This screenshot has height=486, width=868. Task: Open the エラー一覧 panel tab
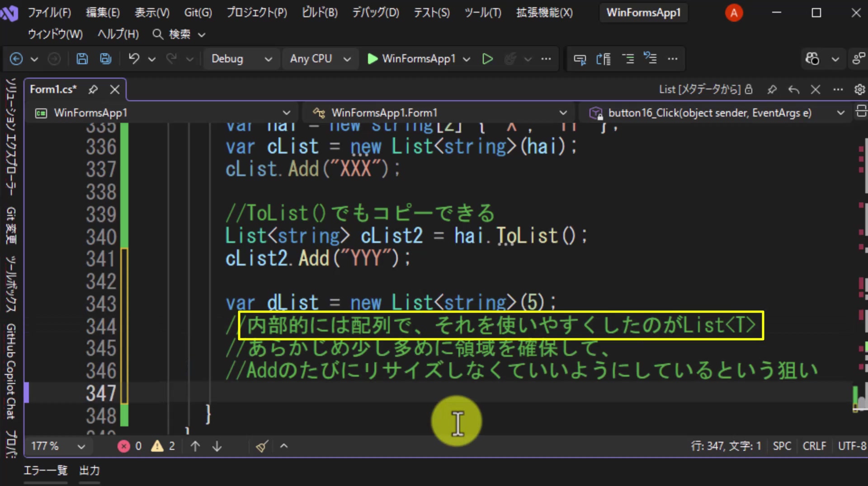point(45,471)
